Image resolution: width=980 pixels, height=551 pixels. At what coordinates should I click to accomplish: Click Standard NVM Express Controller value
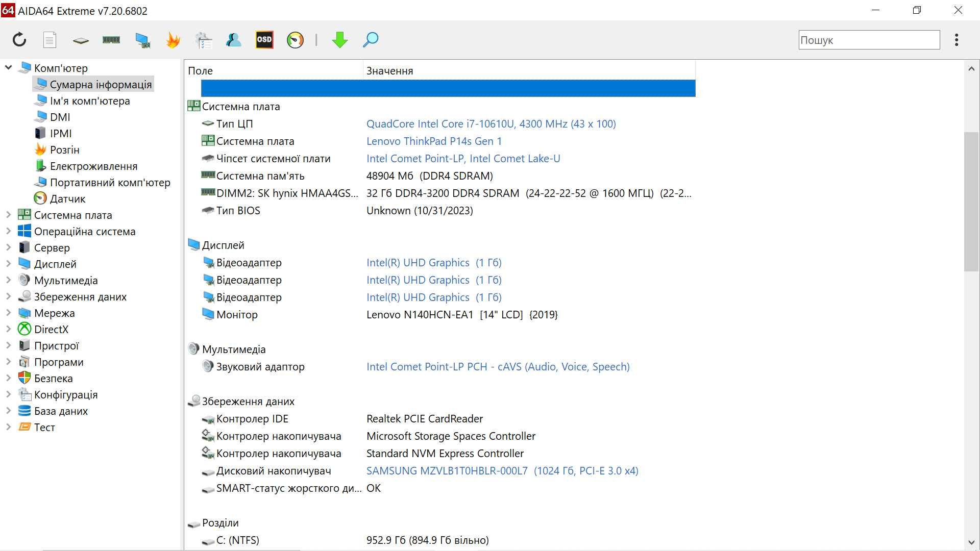coord(445,454)
